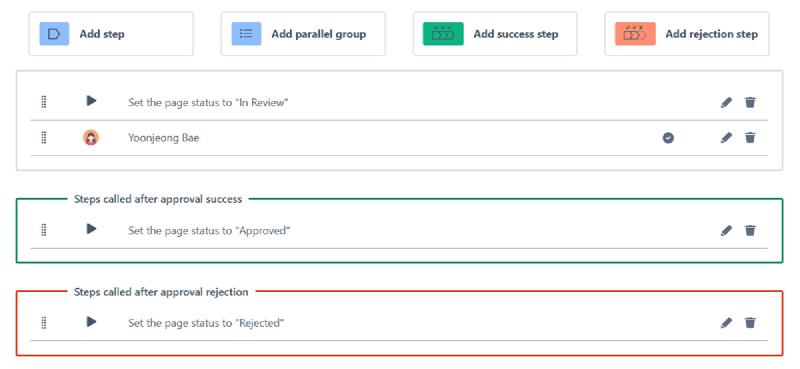
Task: Click the Add step button
Action: [111, 34]
